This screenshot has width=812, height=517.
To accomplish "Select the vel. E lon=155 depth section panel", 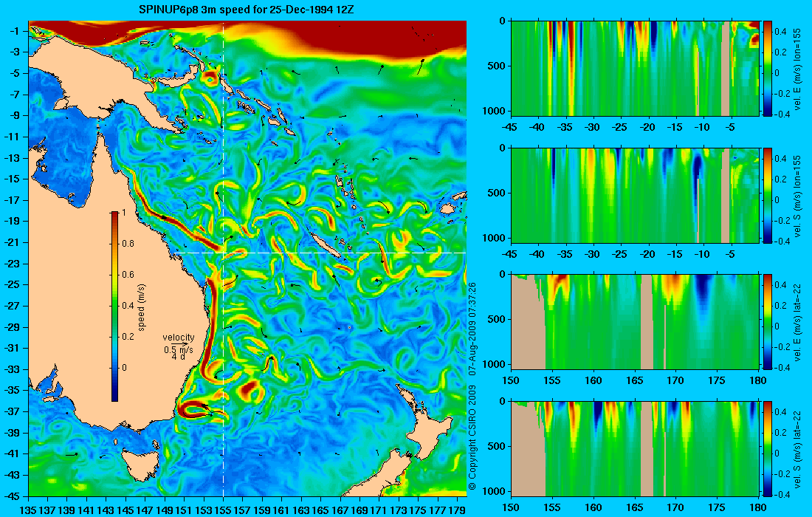I will coord(636,69).
